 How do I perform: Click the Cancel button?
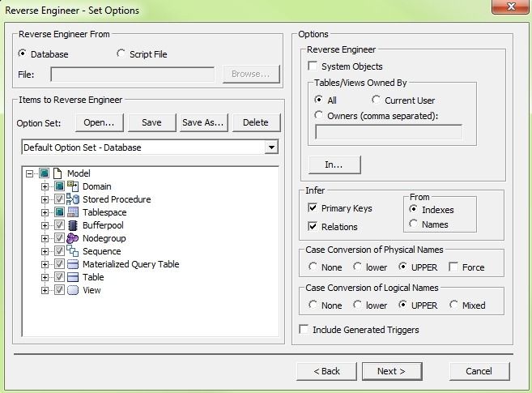pos(479,371)
